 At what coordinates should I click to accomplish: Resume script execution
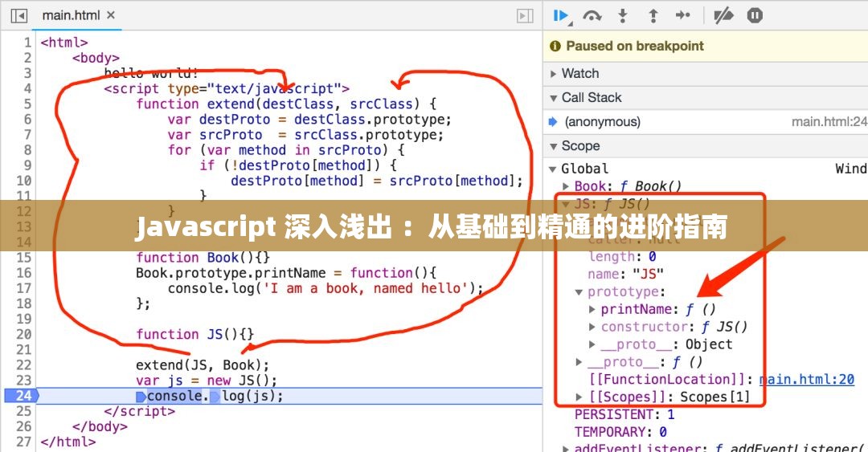(x=562, y=15)
